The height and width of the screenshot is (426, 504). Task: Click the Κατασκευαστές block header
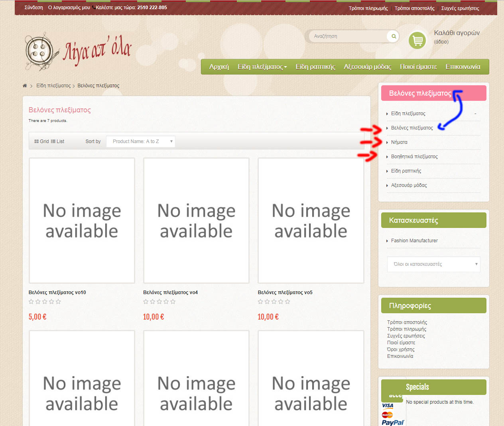(434, 220)
